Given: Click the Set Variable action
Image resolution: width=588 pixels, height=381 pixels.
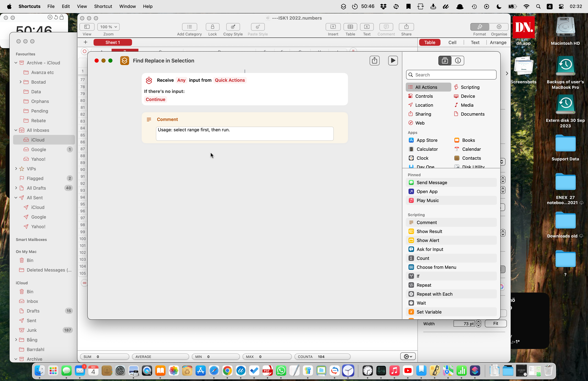Looking at the screenshot, I should [x=429, y=312].
